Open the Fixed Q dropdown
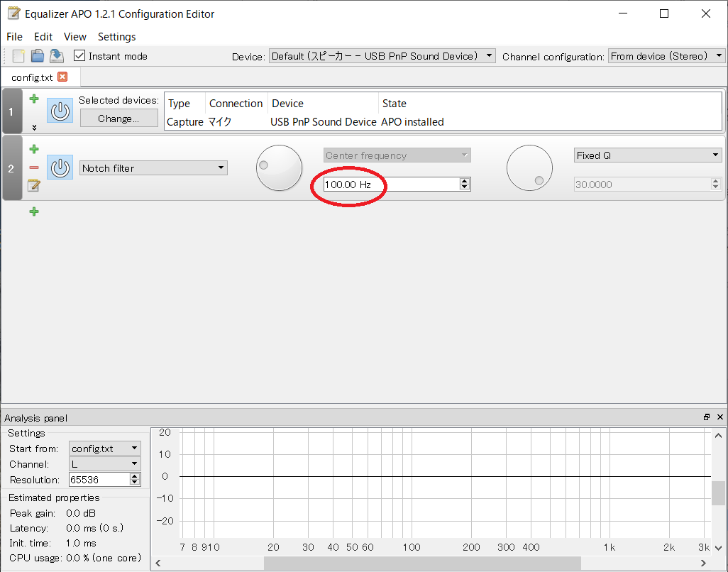 (648, 155)
